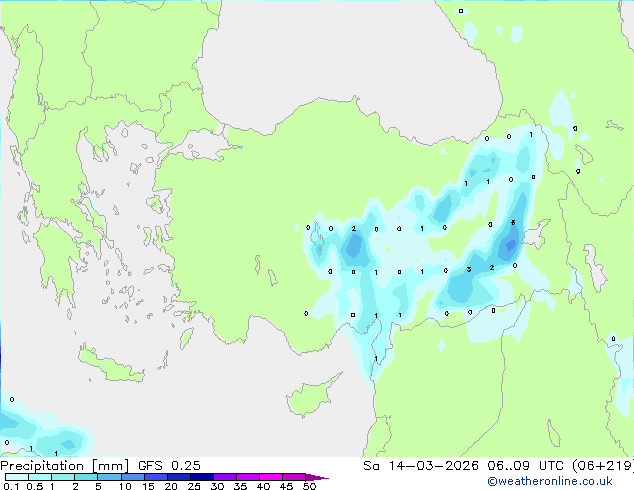
Task: Click the map value "3" in southeastern Turkey
Action: coord(469,269)
